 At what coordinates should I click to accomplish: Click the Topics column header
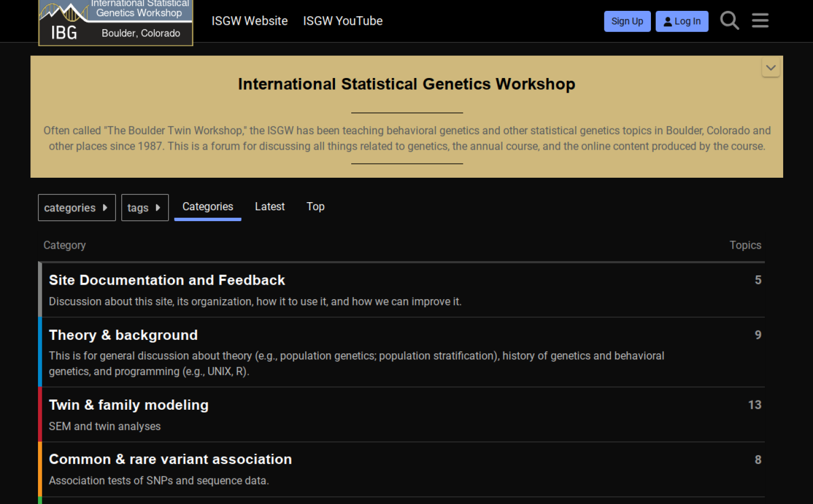745,245
